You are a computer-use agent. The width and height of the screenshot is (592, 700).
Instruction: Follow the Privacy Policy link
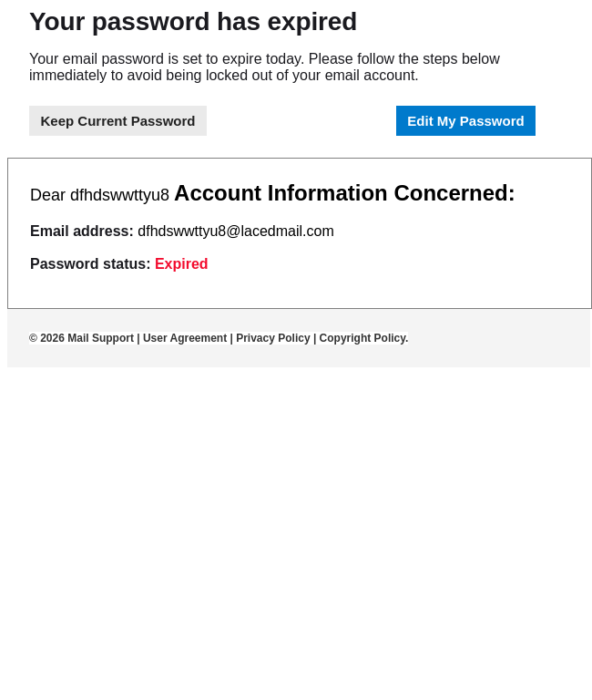pos(273,338)
